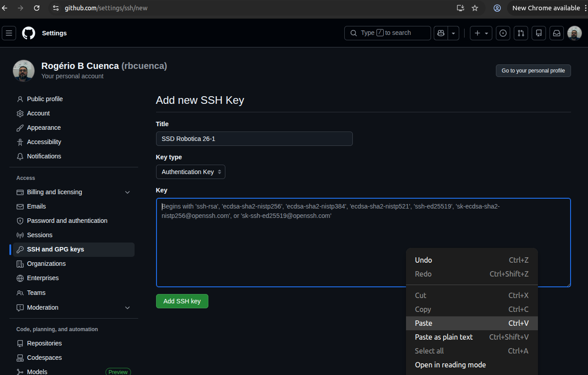Open Password and authentication settings
Image resolution: width=588 pixels, height=375 pixels.
(67, 221)
